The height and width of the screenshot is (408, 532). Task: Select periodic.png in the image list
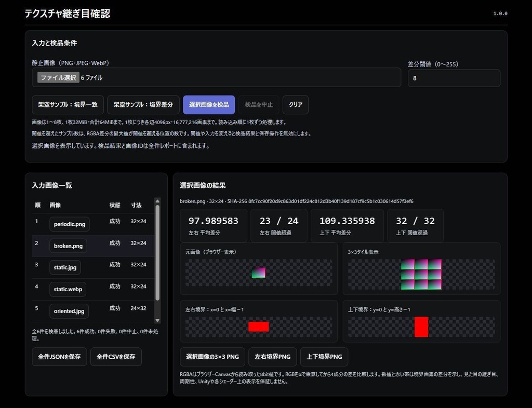click(x=70, y=224)
